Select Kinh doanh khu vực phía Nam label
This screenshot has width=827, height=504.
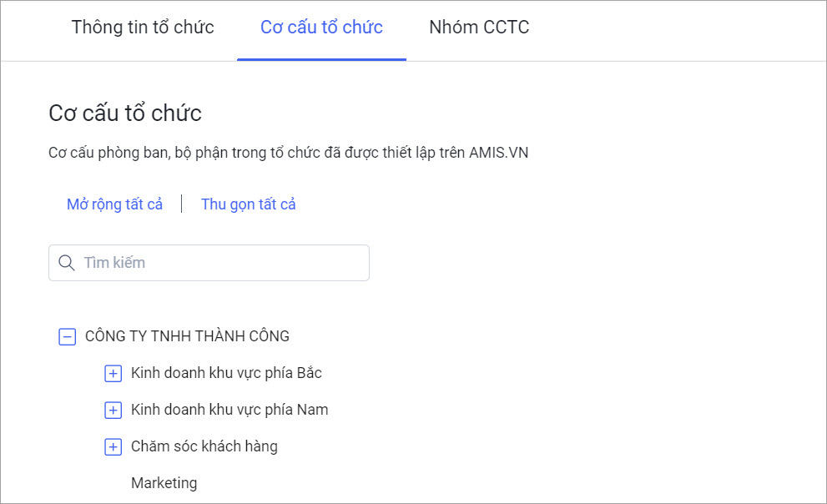pos(229,410)
